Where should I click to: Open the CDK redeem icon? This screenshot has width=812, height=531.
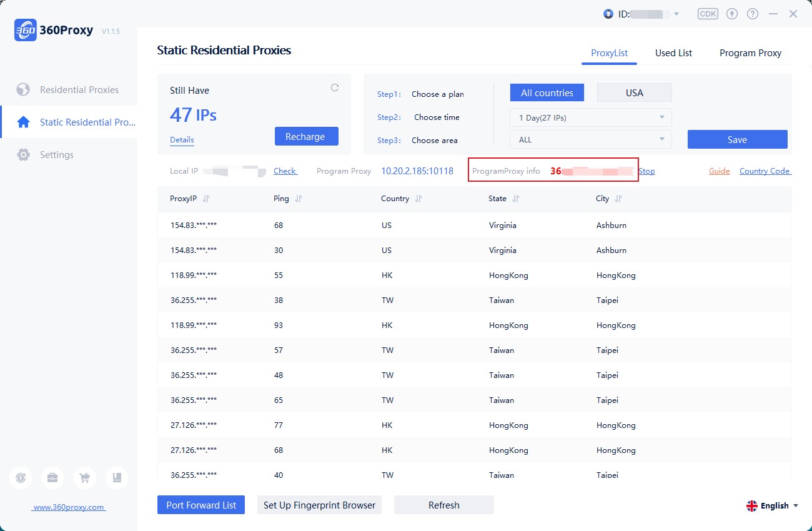tap(708, 14)
